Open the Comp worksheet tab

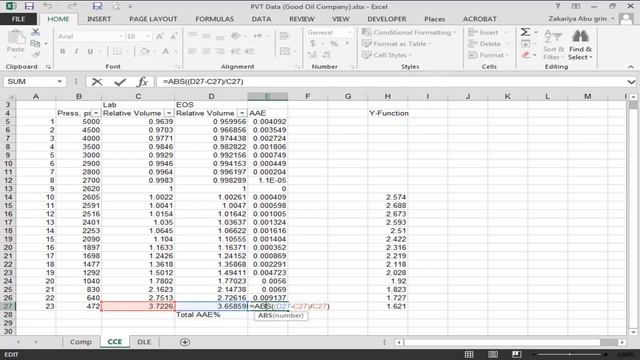pos(81,342)
